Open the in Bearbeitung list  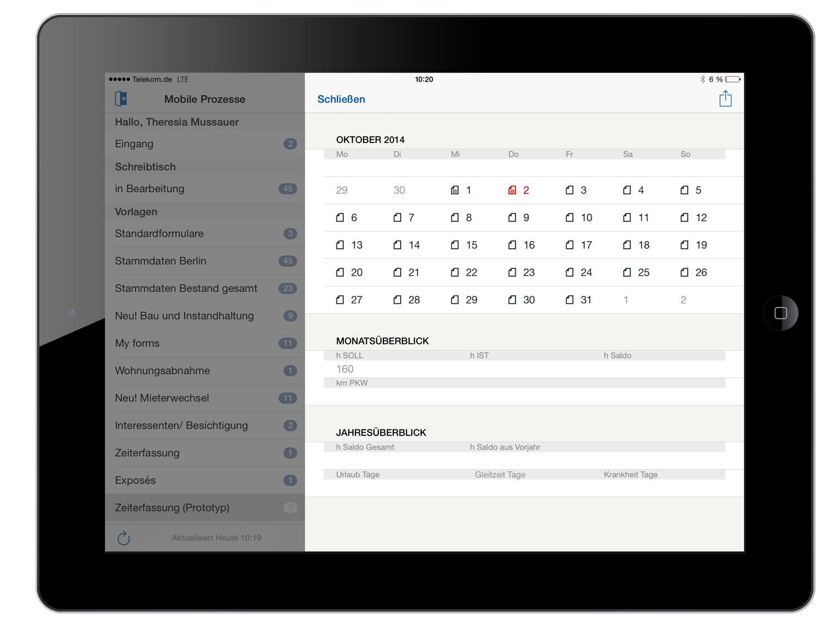pyautogui.click(x=204, y=189)
